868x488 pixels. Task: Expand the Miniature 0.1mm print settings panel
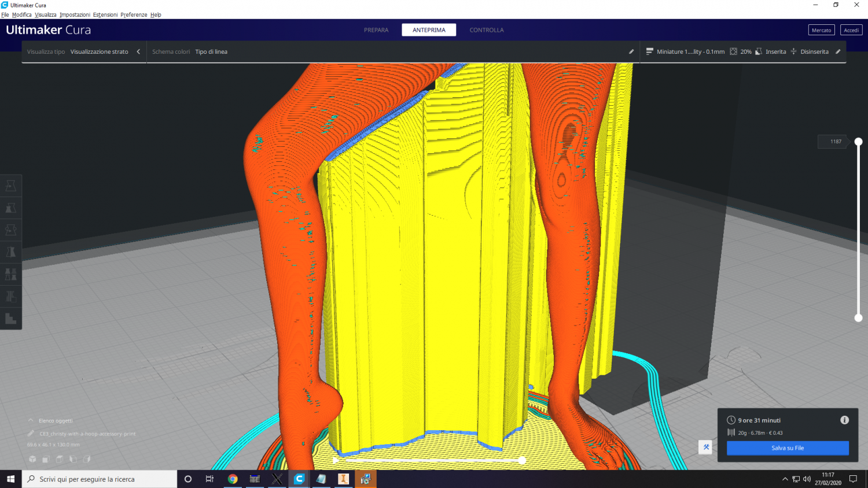point(743,51)
